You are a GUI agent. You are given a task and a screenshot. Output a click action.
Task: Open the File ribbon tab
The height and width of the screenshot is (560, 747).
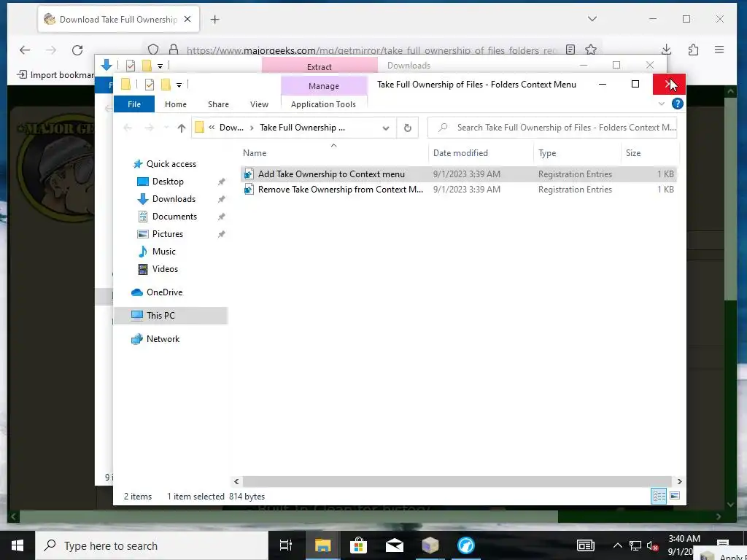click(x=134, y=104)
